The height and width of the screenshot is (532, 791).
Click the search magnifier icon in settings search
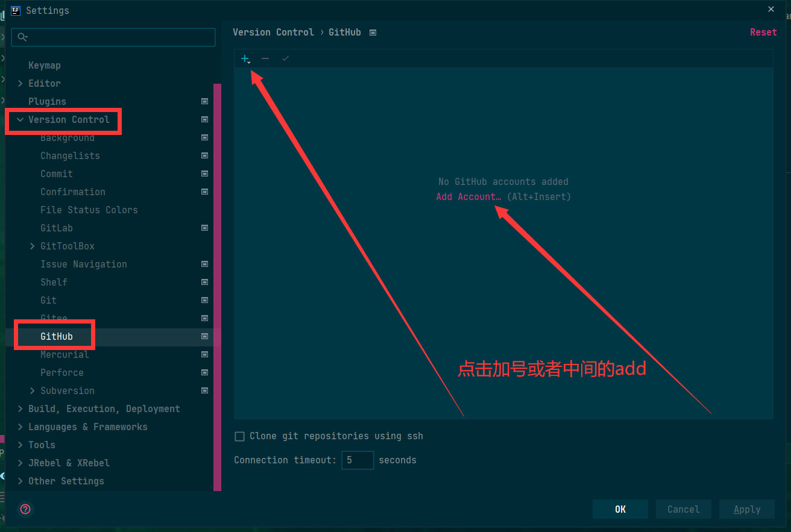tap(22, 37)
